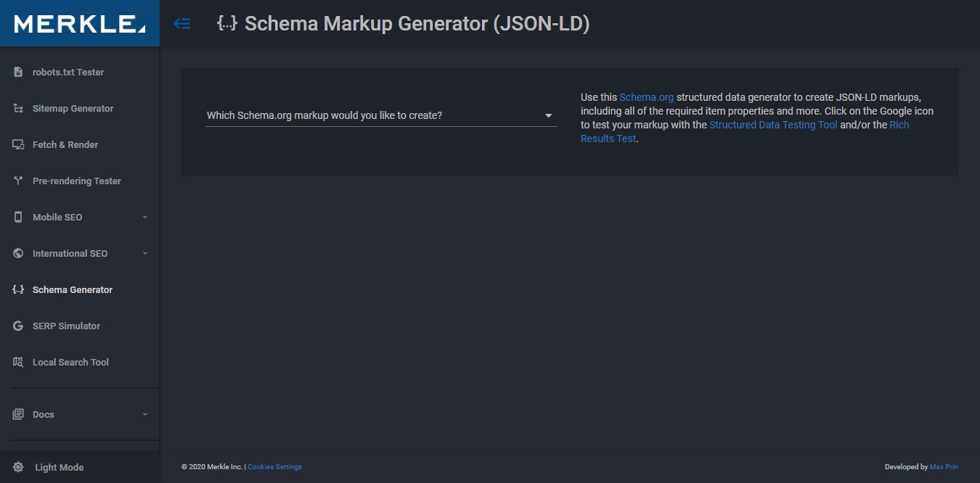Select Schema Generator in sidebar menu
Screen dimensions: 980x483
click(x=72, y=289)
